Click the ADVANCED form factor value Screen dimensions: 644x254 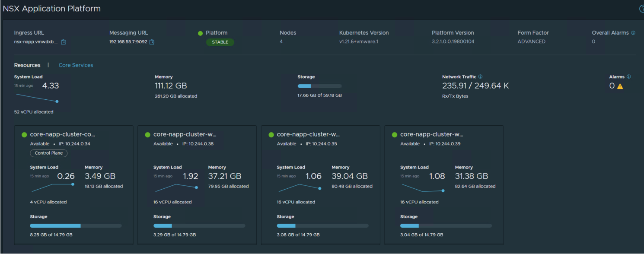(531, 42)
